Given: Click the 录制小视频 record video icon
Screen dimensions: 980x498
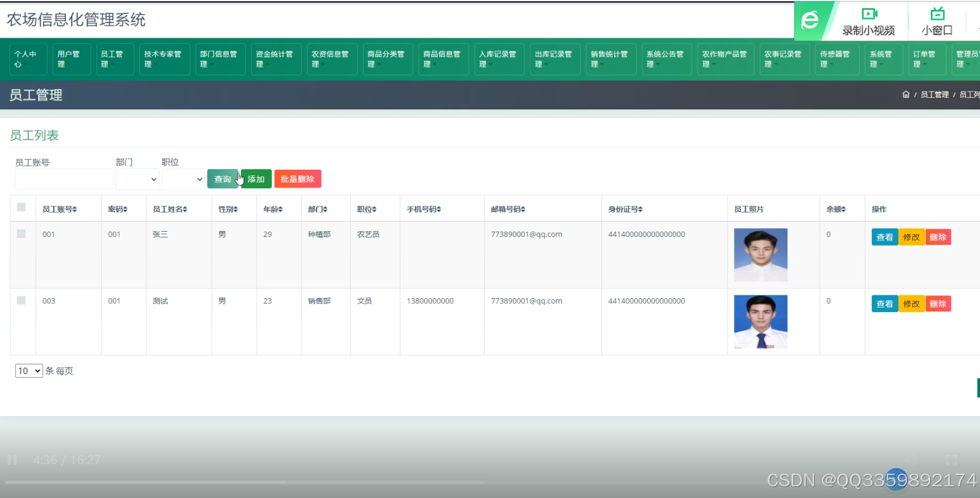Looking at the screenshot, I should click(x=869, y=14).
